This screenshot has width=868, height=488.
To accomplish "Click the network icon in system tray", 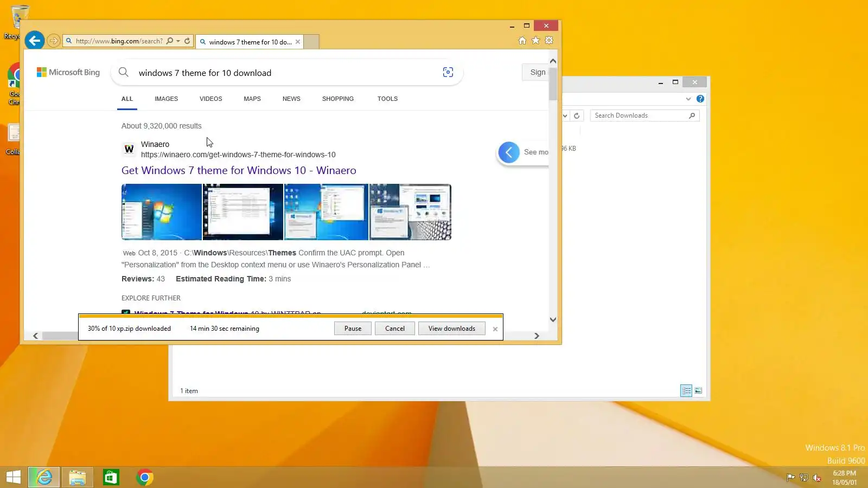I will click(x=804, y=478).
